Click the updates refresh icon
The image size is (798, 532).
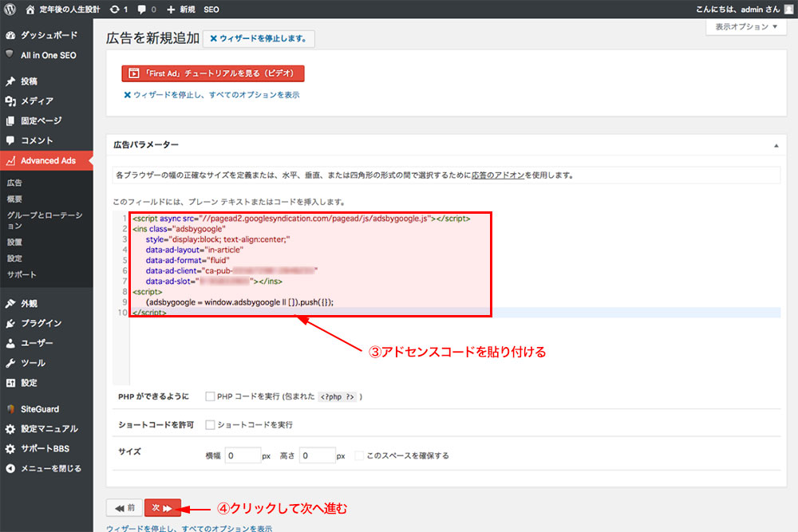click(114, 10)
